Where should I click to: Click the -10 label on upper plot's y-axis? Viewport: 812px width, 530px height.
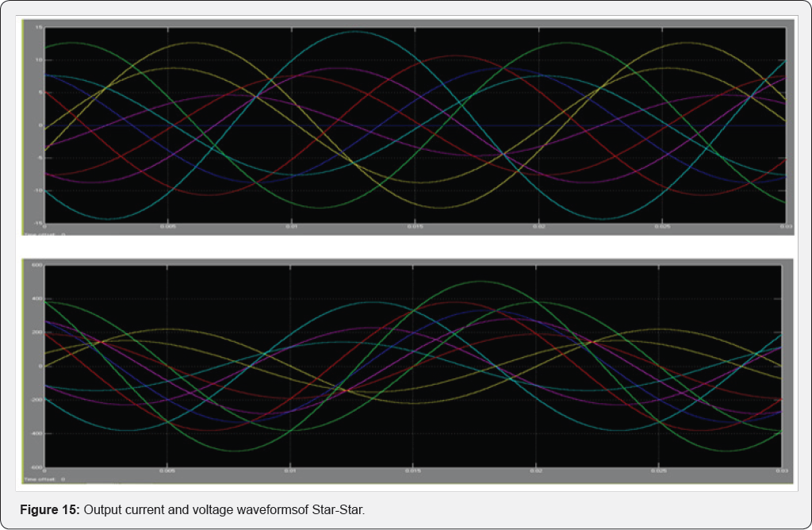pos(36,190)
